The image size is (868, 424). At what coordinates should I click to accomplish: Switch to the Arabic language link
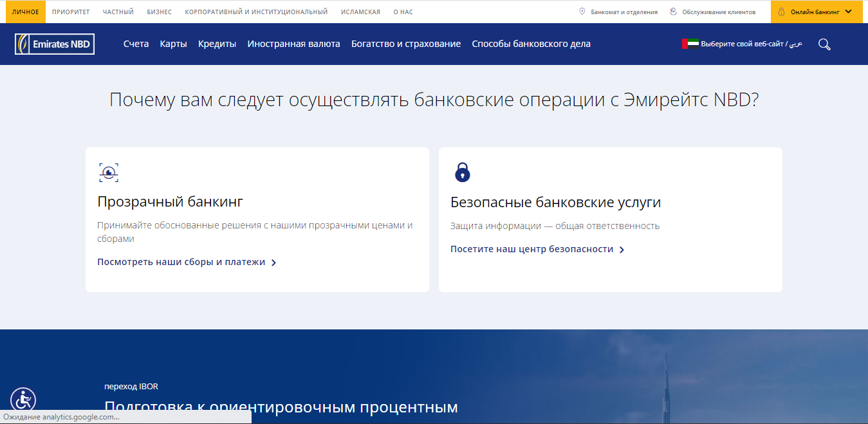click(x=796, y=44)
